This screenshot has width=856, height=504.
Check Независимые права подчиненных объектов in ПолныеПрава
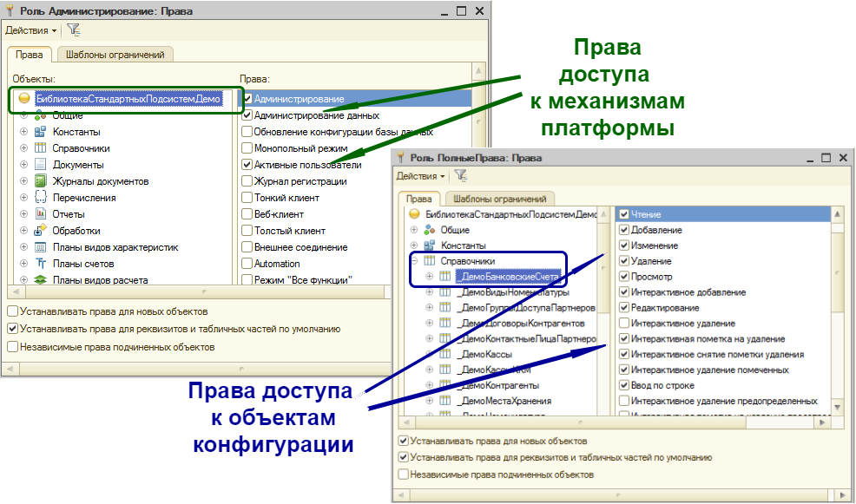403,475
